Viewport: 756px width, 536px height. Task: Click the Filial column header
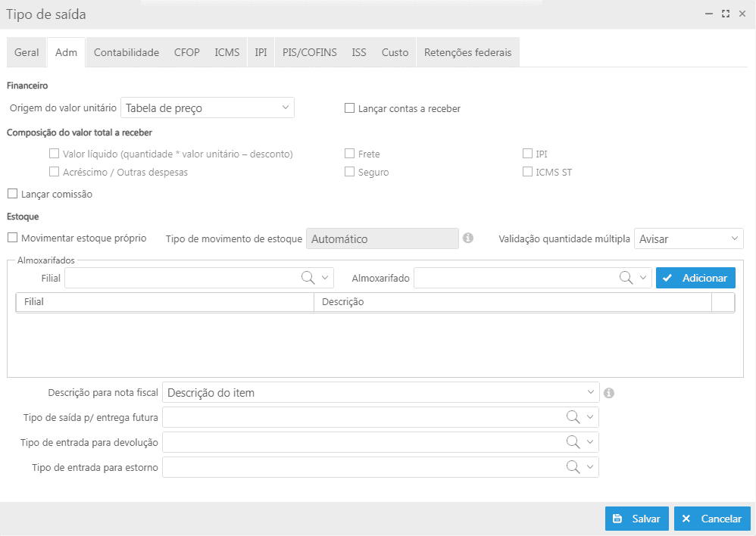point(165,302)
